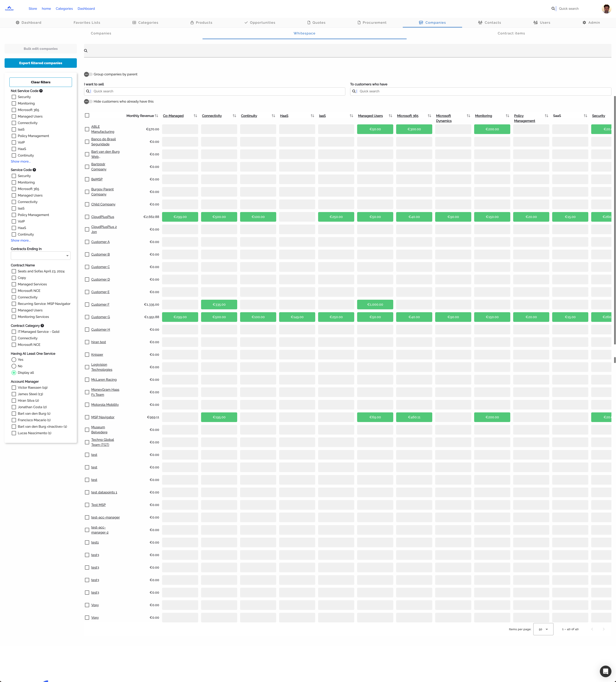Open the Contracts Ending In dropdown

pos(41,256)
